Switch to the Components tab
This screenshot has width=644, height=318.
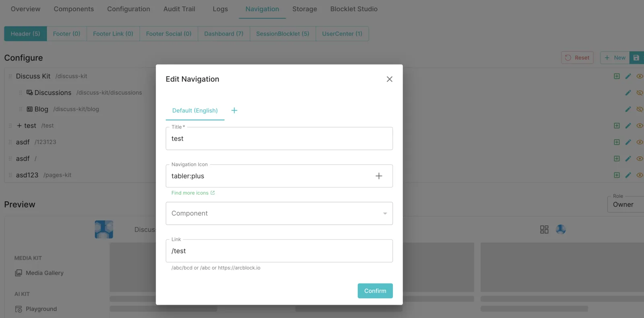point(74,9)
